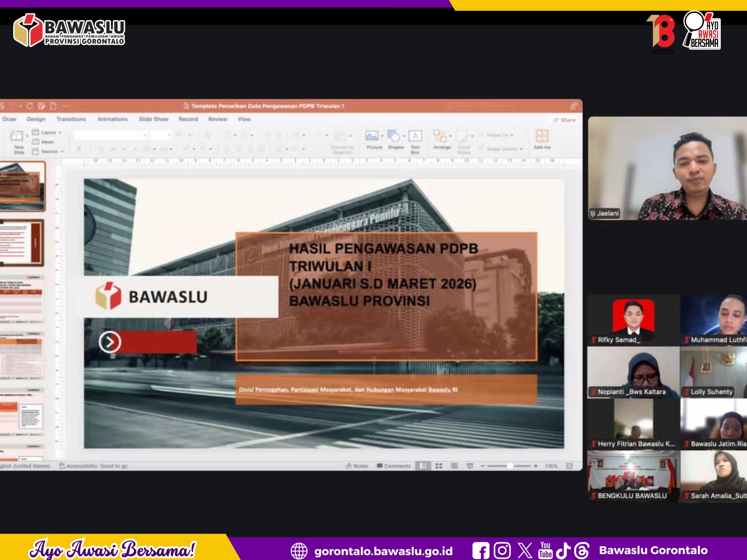Image resolution: width=747 pixels, height=560 pixels.
Task: Click Convert to SmartArt
Action: click(x=343, y=142)
